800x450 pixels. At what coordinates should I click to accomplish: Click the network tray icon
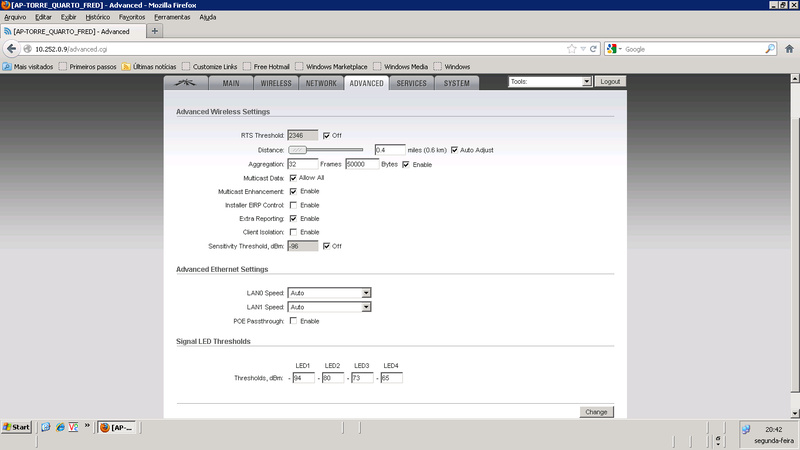[746, 429]
